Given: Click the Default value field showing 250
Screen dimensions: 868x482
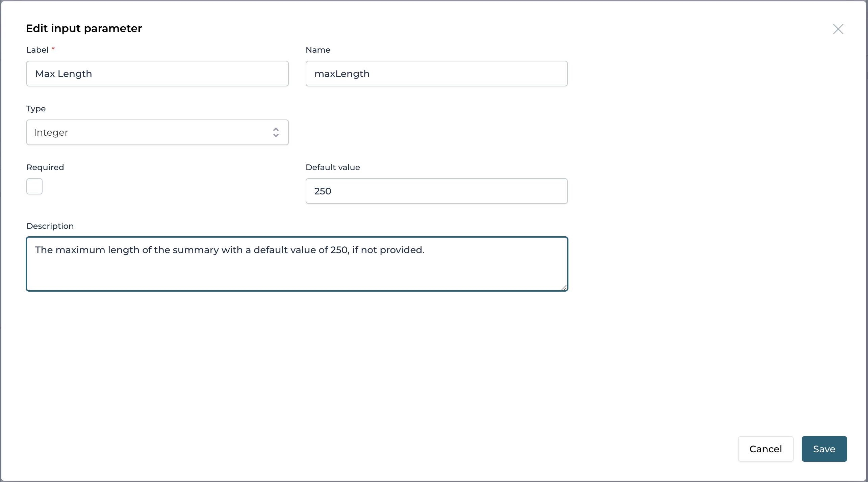Looking at the screenshot, I should 436,191.
